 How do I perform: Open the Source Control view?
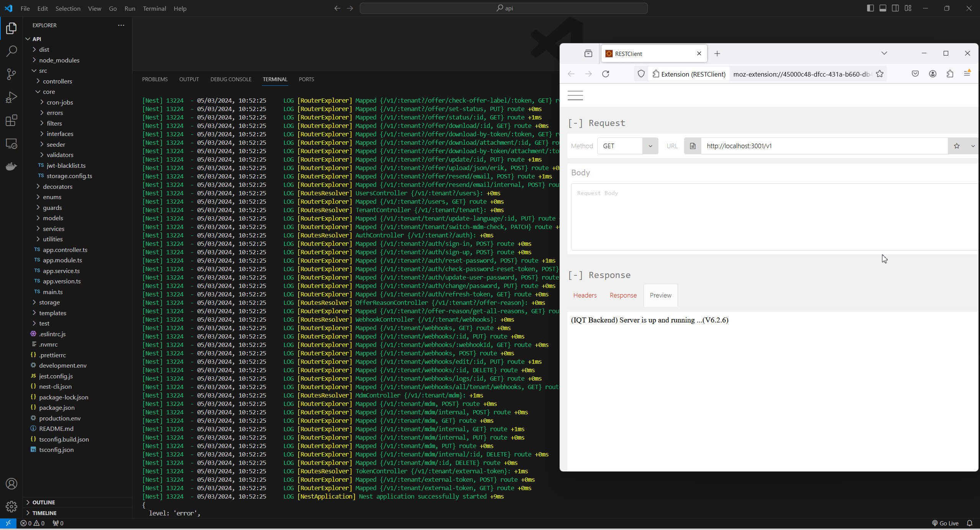click(x=11, y=74)
